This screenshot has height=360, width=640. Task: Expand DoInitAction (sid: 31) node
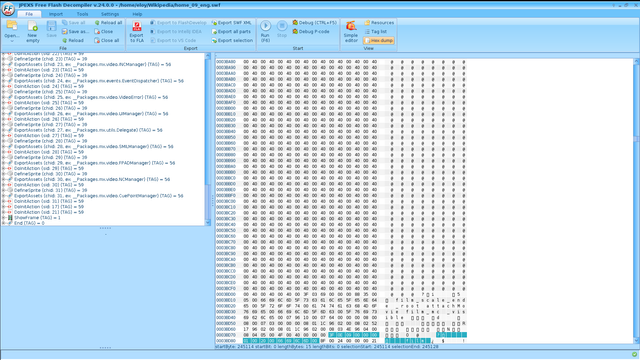4,201
